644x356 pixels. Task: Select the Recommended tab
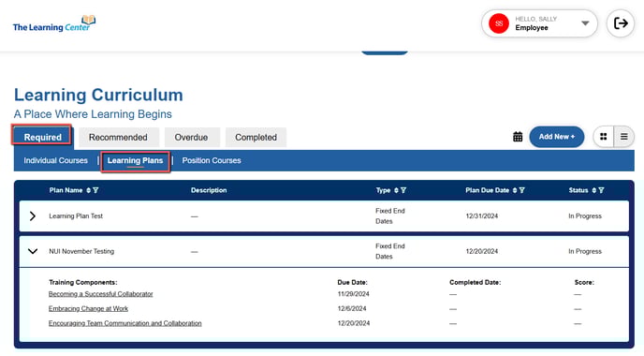[x=118, y=138]
